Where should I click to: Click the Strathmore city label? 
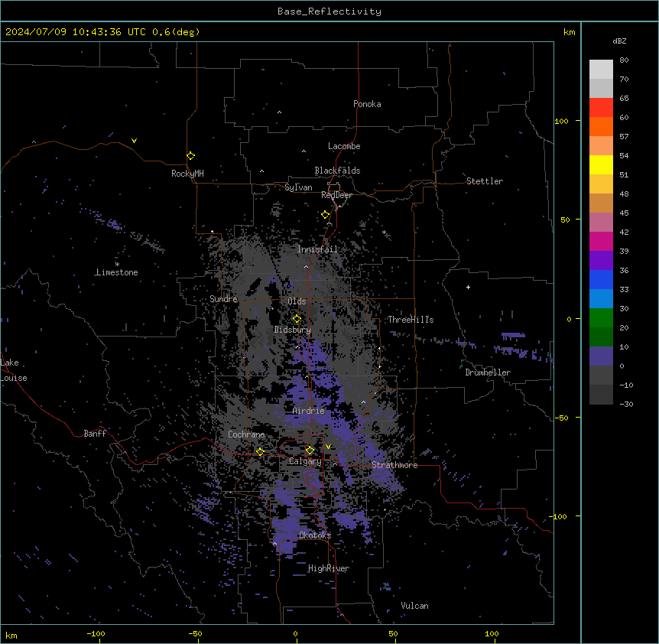click(x=394, y=465)
